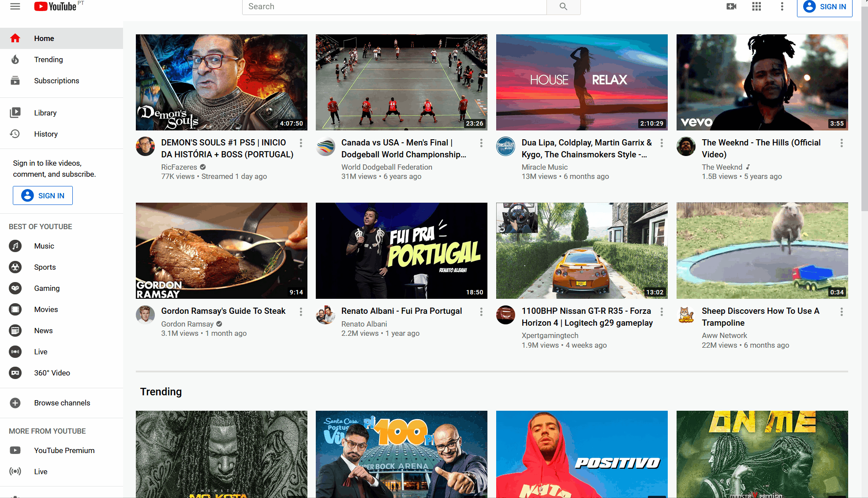Click the Browse channels link
868x498 pixels.
pos(62,403)
